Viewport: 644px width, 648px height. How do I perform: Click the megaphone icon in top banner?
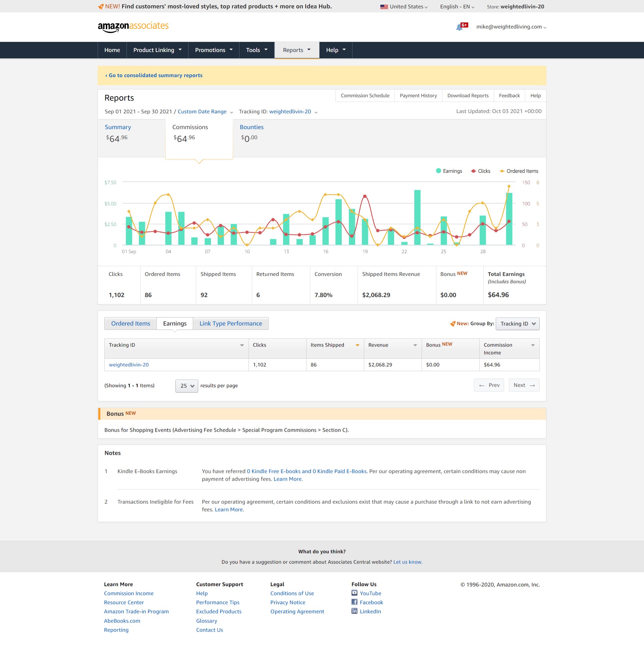pyautogui.click(x=101, y=6)
